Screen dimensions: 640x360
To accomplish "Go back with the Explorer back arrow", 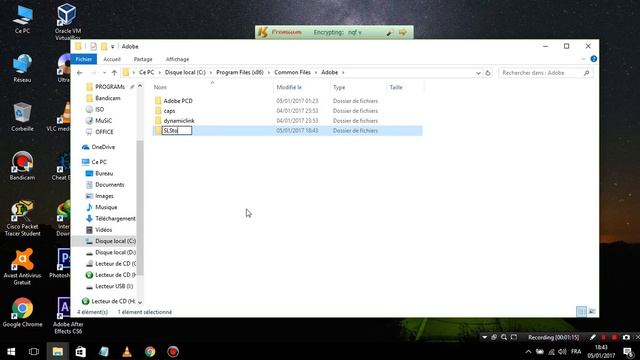I will click(x=80, y=73).
